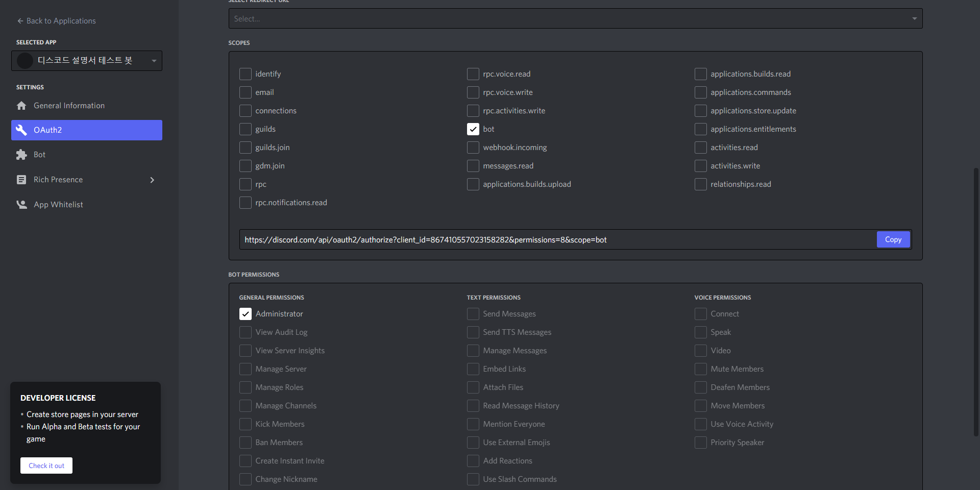Click the Check it out button
The width and height of the screenshot is (980, 490).
pyautogui.click(x=46, y=465)
